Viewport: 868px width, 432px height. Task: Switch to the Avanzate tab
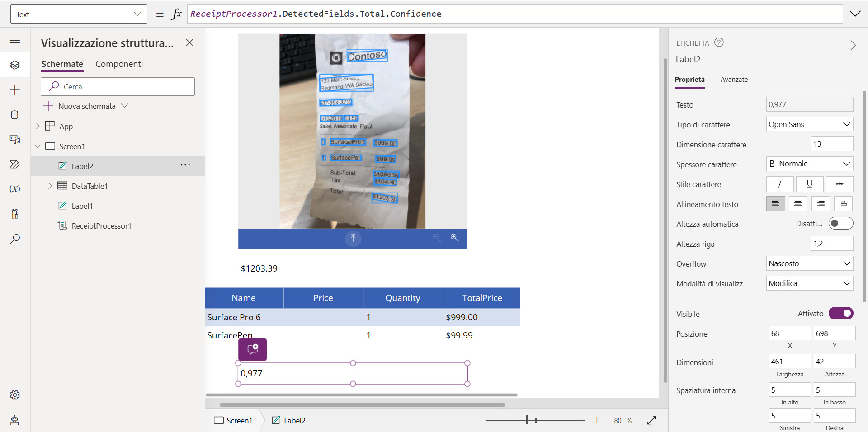tap(734, 80)
